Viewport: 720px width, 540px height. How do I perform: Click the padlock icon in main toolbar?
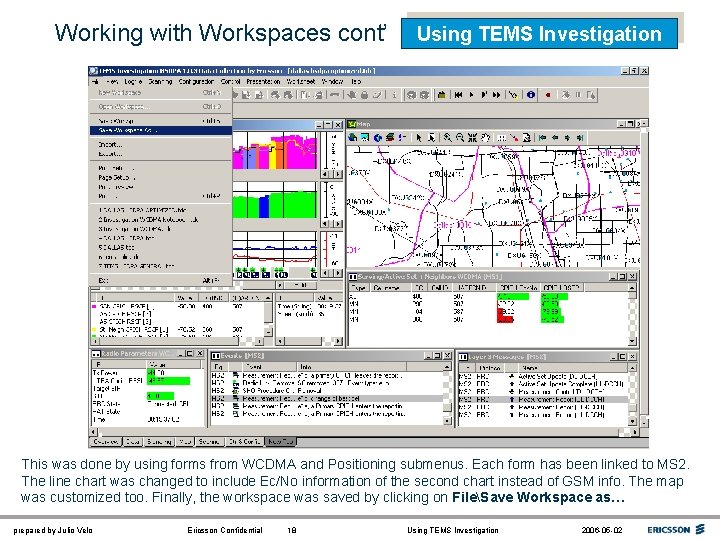pyautogui.click(x=364, y=95)
